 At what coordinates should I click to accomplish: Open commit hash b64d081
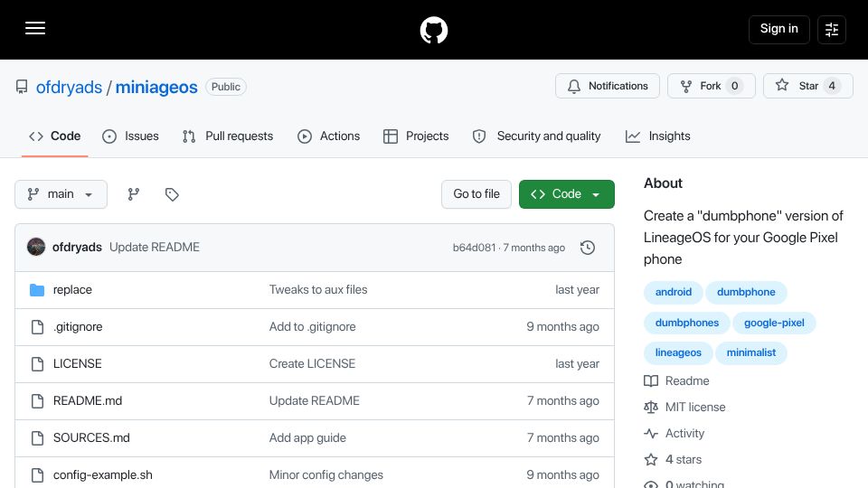[474, 248]
